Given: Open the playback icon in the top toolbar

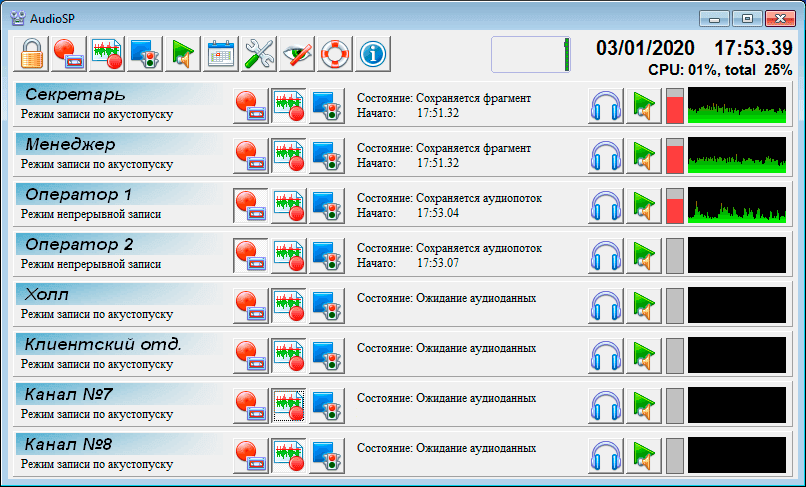Looking at the screenshot, I should (184, 53).
